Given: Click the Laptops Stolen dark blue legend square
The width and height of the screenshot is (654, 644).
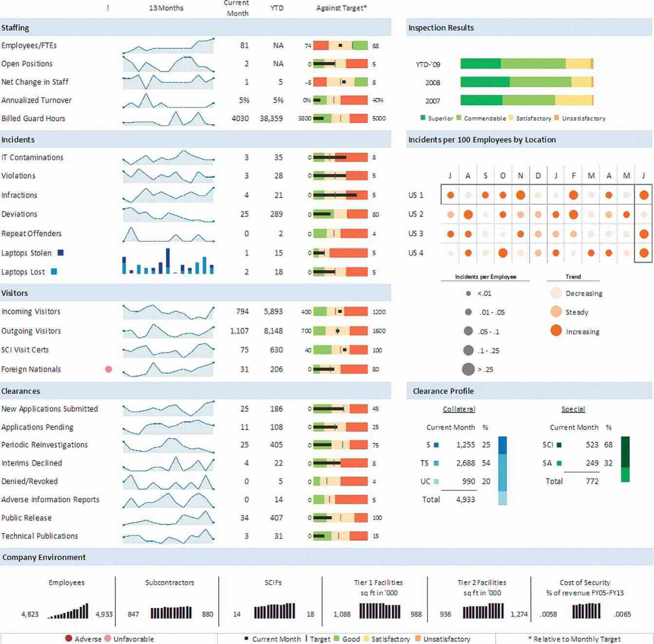Looking at the screenshot, I should pyautogui.click(x=61, y=253).
